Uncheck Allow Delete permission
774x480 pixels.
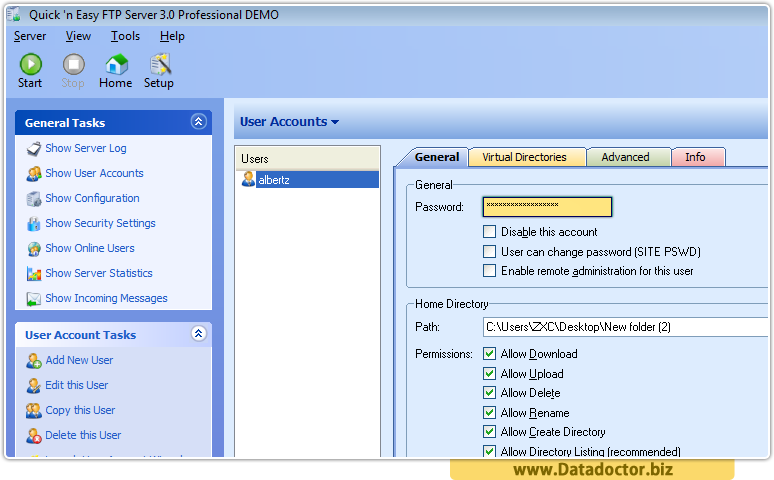[489, 393]
